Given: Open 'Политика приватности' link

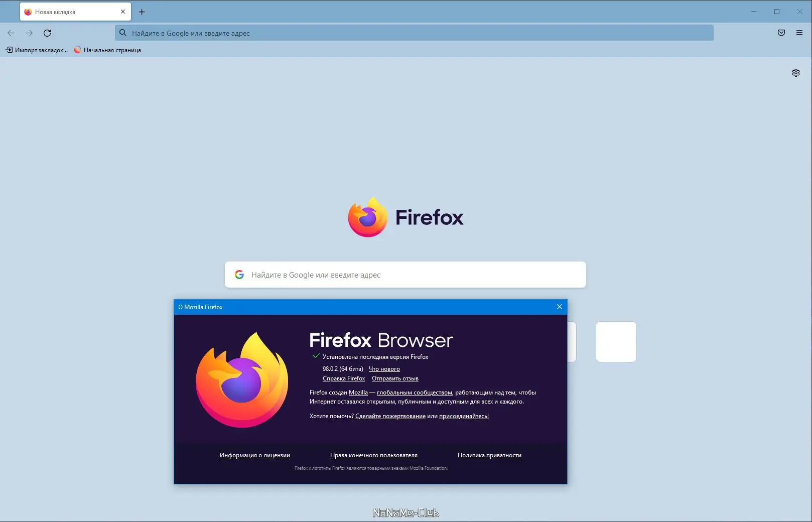Looking at the screenshot, I should click(x=489, y=455).
